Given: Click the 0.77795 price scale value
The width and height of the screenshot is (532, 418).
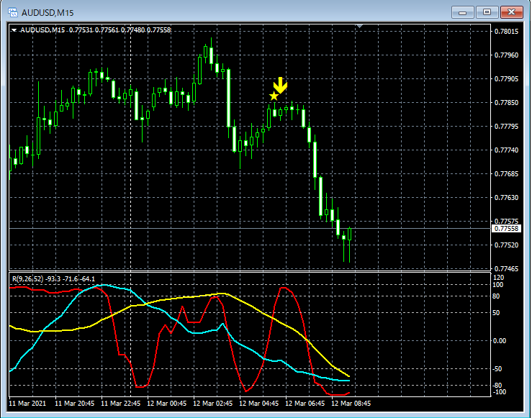Looking at the screenshot, I should point(506,127).
